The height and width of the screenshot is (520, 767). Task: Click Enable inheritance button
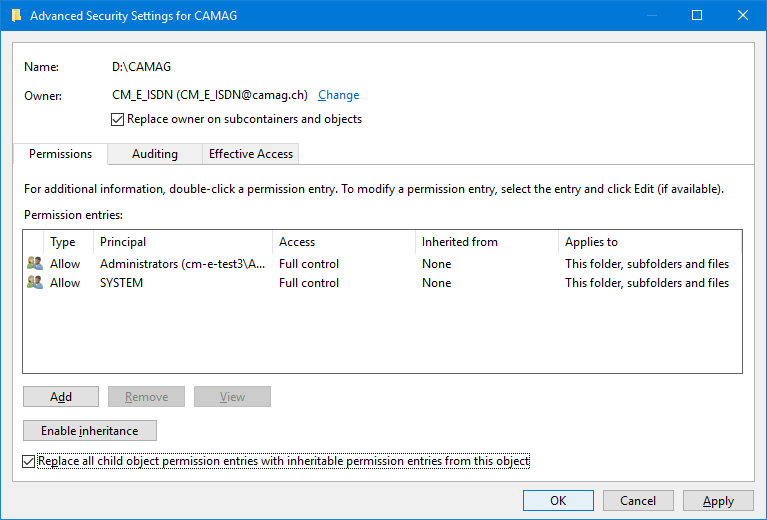[90, 431]
